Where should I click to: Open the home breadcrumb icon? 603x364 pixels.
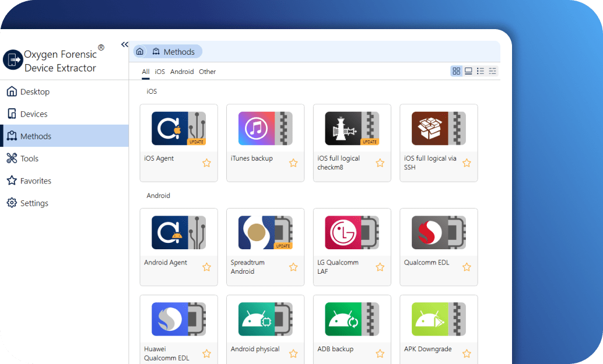coord(140,51)
